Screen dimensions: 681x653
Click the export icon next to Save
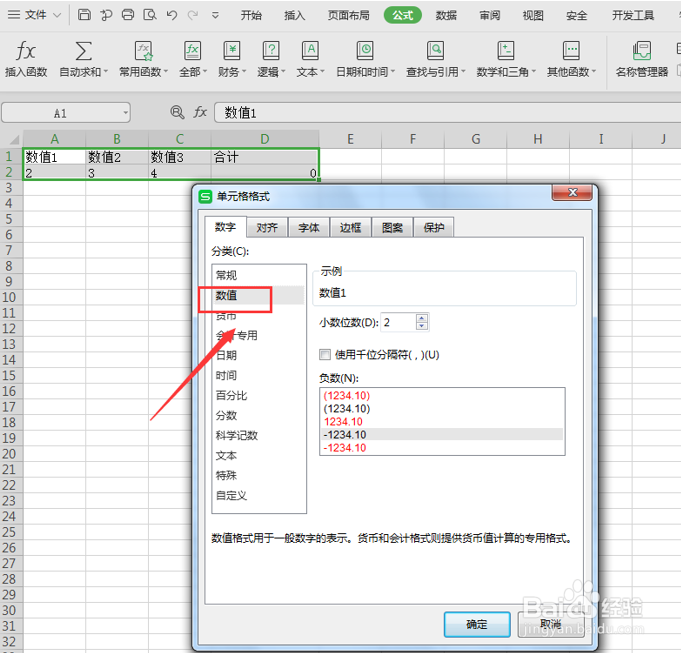pos(106,15)
